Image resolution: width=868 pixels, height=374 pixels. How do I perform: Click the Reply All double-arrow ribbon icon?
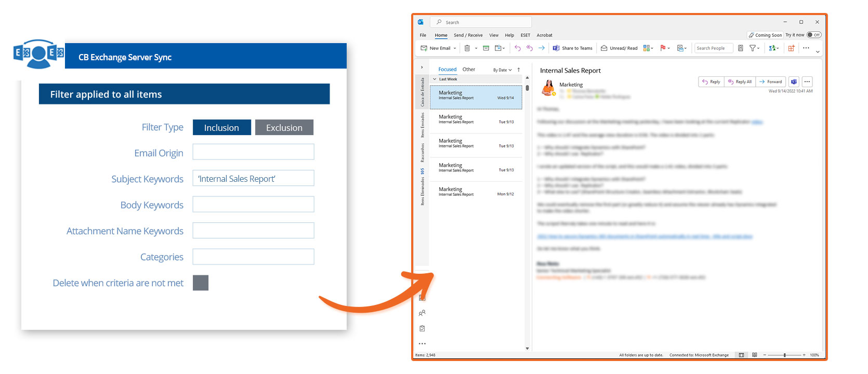coord(529,48)
